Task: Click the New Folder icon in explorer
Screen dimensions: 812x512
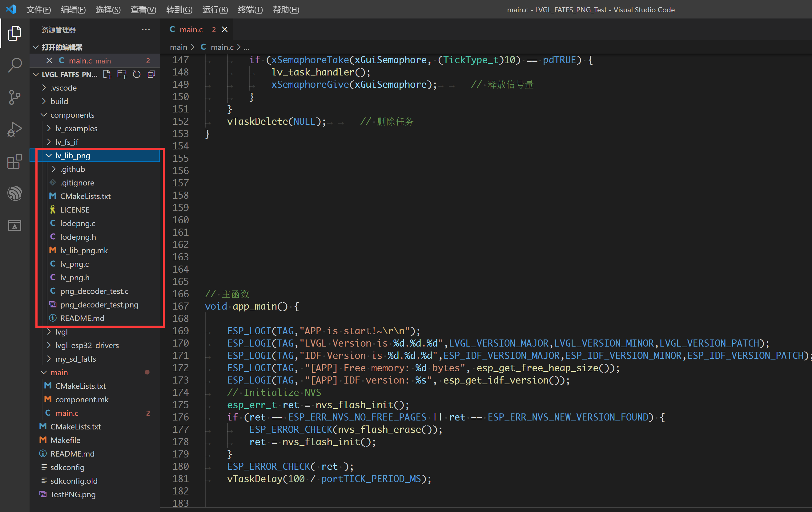Action: pyautogui.click(x=122, y=74)
